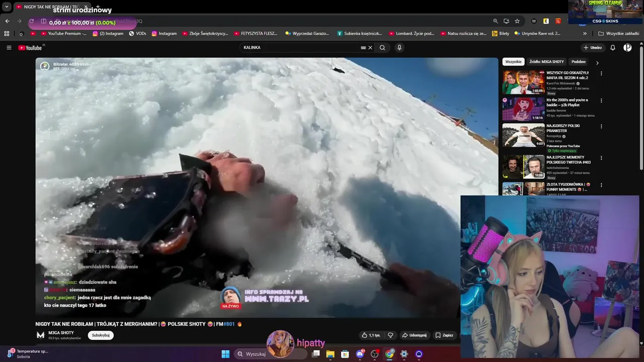Bookmark this page with star icon
This screenshot has height=362, width=644.
tap(517, 21)
